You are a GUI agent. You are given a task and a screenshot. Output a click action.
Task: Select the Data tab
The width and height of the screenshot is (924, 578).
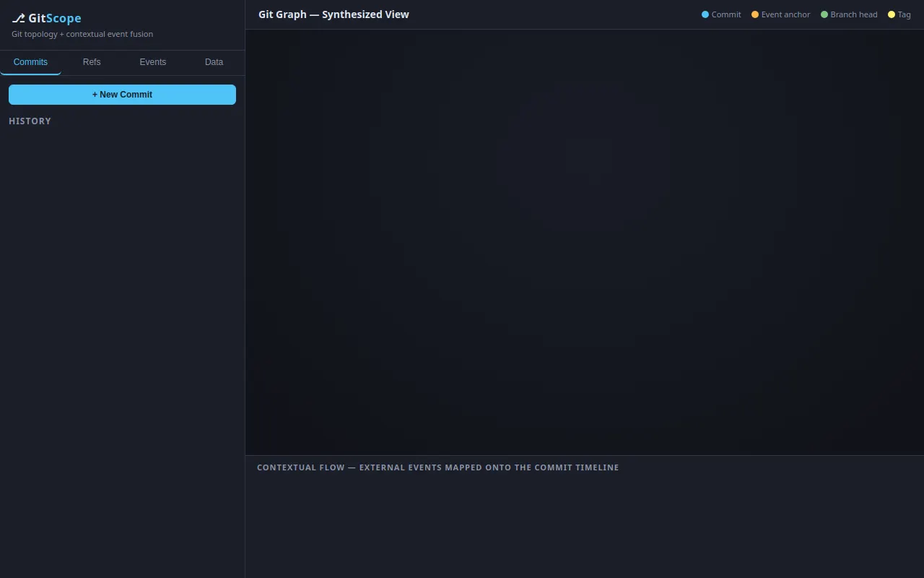[x=214, y=62]
